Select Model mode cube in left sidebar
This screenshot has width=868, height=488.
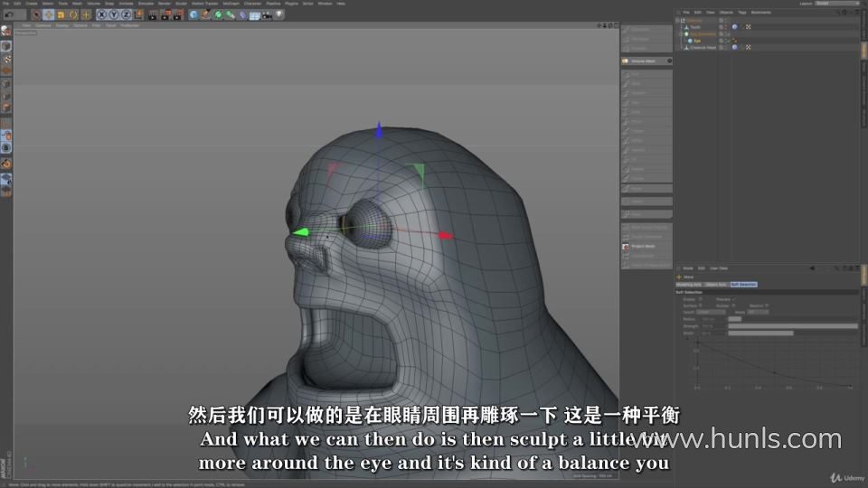(6, 46)
